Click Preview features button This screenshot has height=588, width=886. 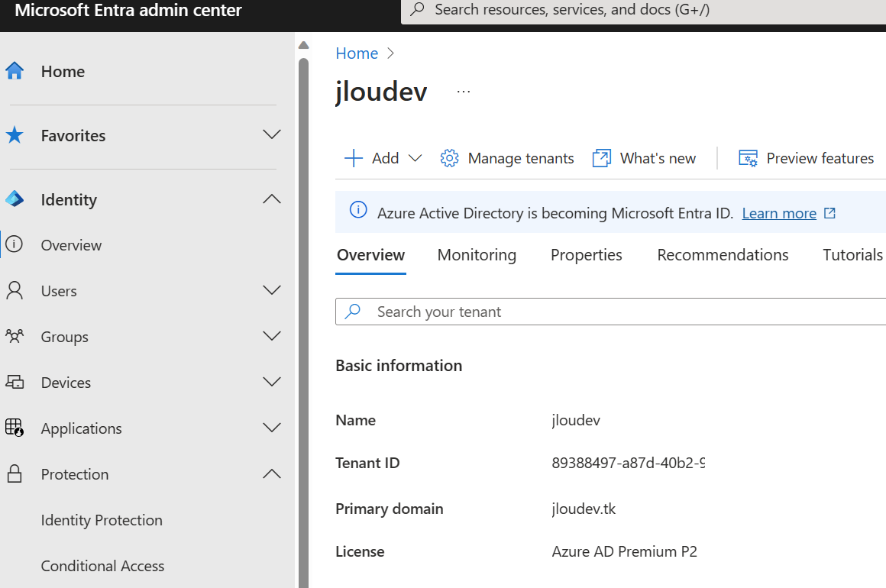point(807,158)
